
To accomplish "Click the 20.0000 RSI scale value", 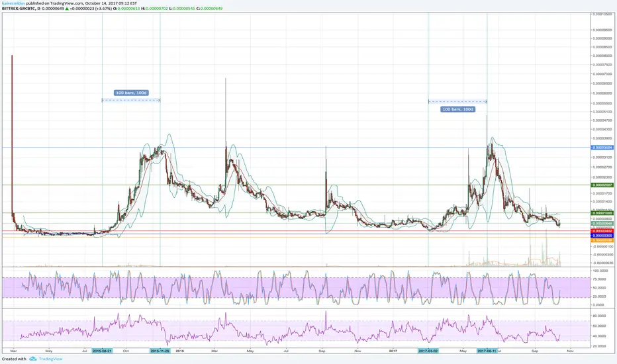I will click(599, 346).
